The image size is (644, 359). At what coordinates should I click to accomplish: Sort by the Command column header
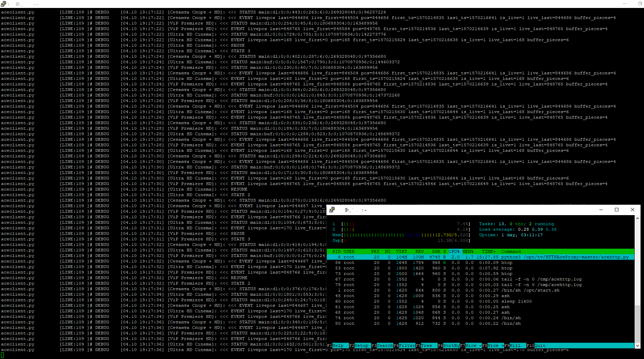pyautogui.click(x=511, y=251)
